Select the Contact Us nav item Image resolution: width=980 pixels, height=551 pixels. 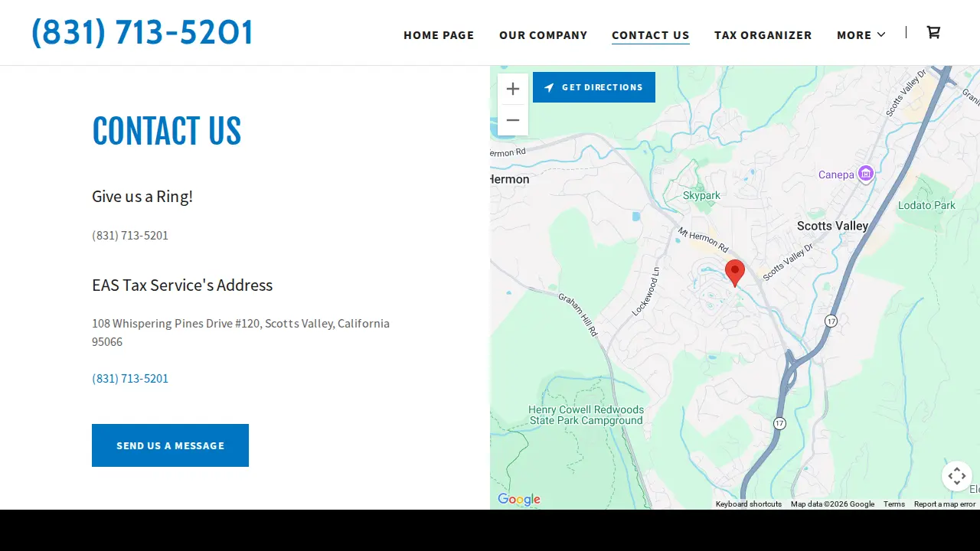click(x=651, y=35)
